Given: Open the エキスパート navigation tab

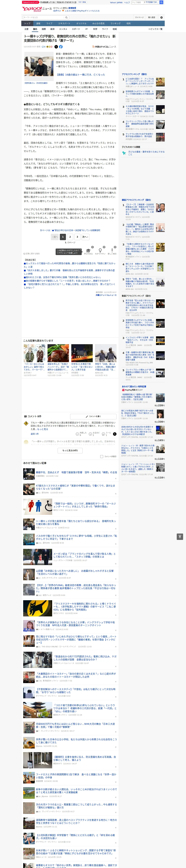Looking at the screenshot, I should [64, 24].
